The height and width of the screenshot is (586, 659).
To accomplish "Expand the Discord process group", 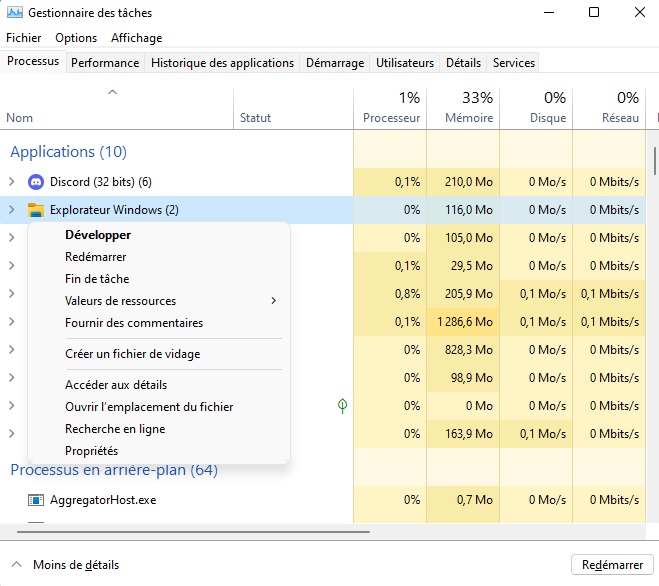I will click(x=12, y=182).
